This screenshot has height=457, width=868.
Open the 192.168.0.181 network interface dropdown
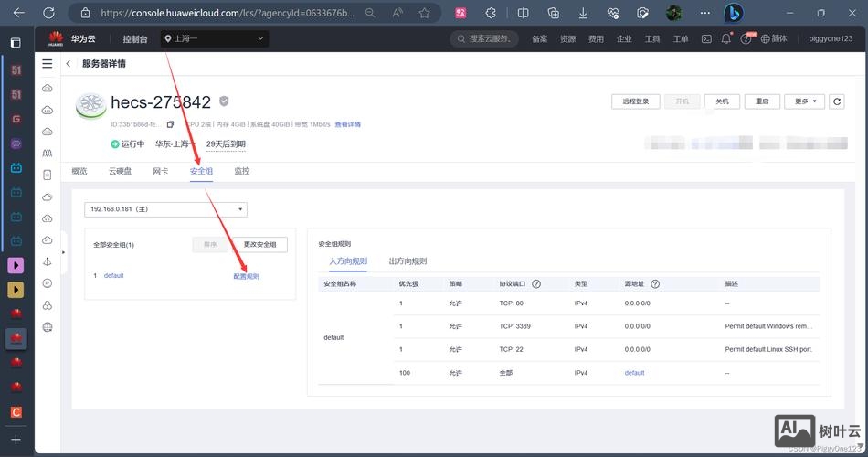pyautogui.click(x=165, y=209)
